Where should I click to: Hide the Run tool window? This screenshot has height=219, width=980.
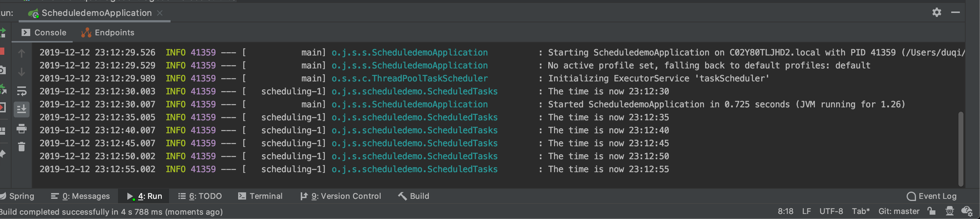coord(955,13)
